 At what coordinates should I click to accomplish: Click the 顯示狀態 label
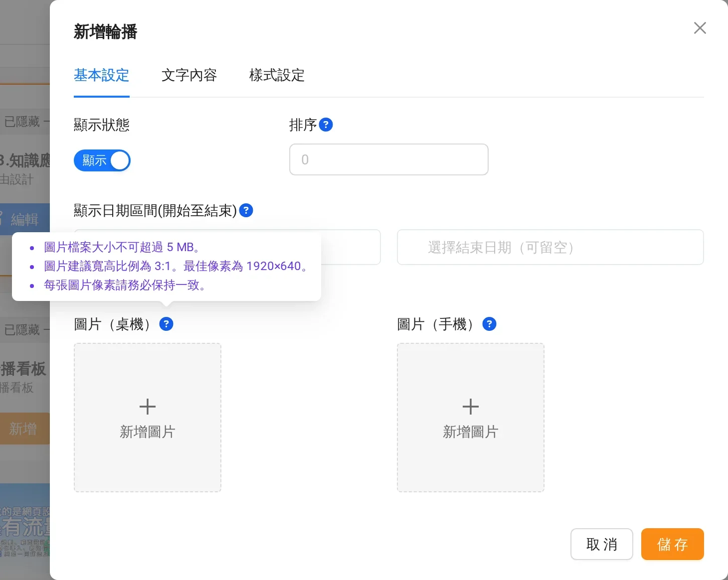tap(102, 125)
